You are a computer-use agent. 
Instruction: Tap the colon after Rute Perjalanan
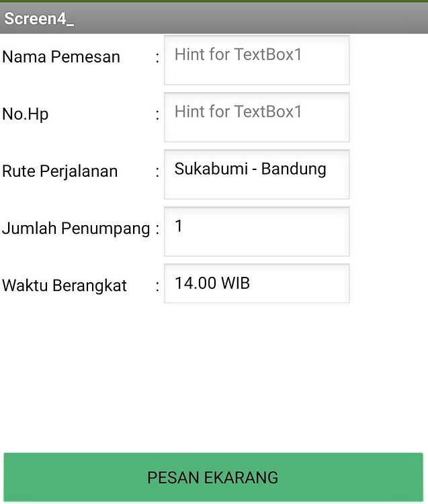[157, 171]
